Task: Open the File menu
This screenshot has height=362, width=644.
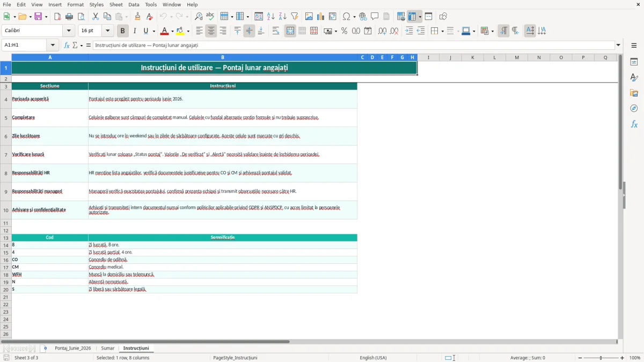Action: click(6, 4)
